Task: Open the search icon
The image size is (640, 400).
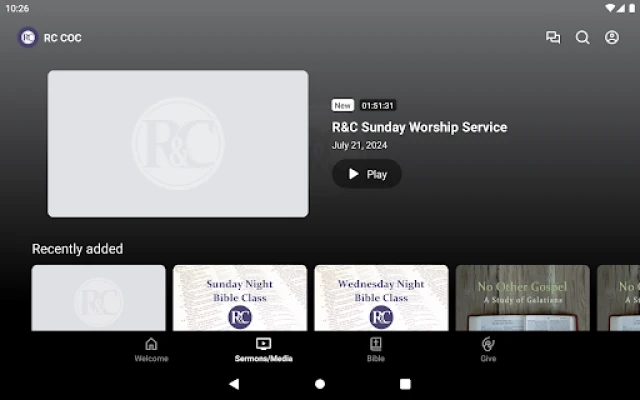Action: (582, 38)
